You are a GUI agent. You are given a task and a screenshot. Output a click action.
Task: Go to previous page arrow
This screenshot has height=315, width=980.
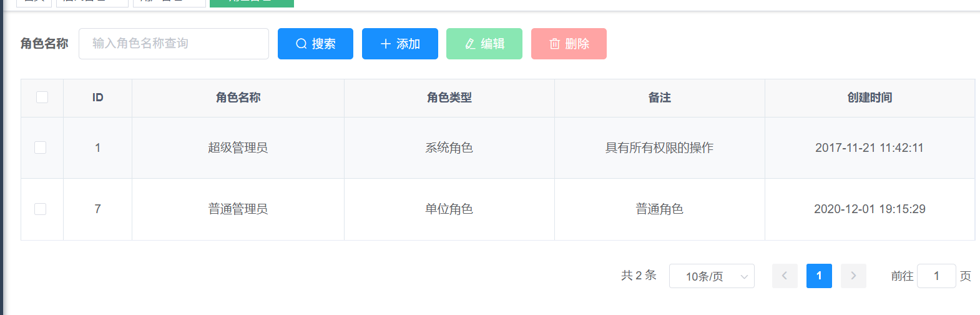tap(785, 276)
